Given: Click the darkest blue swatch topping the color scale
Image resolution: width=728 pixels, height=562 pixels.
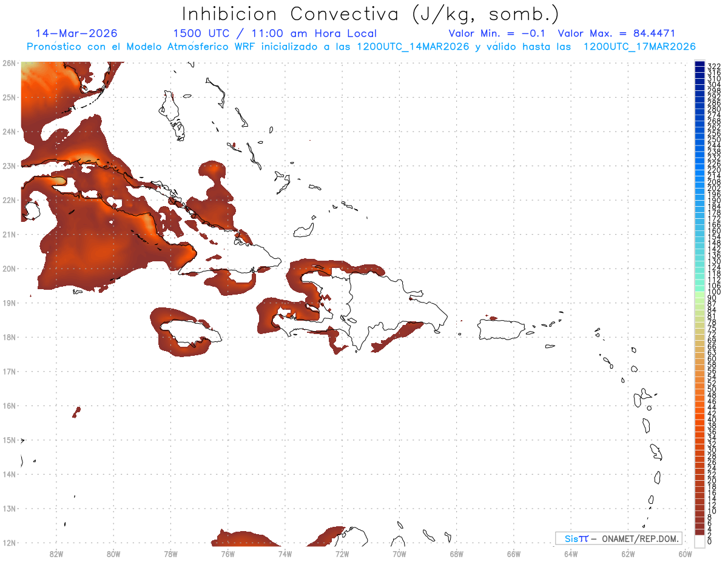Looking at the screenshot, I should tap(699, 64).
